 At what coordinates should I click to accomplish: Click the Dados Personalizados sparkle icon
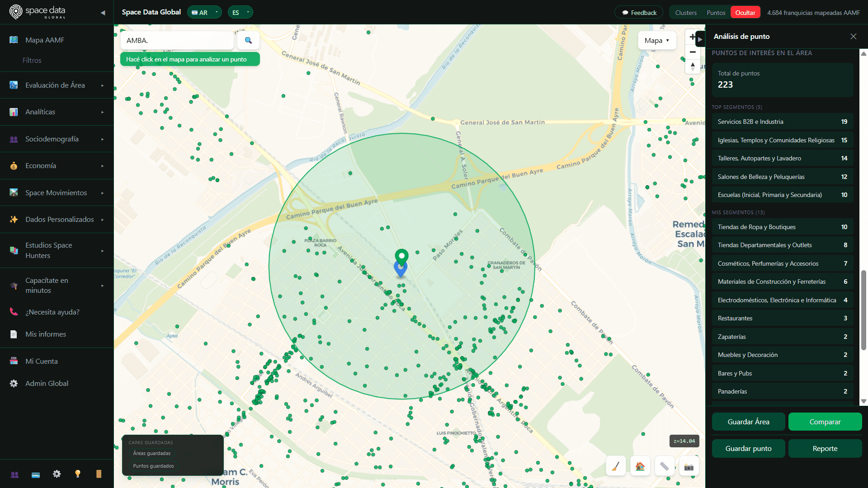coord(14,220)
